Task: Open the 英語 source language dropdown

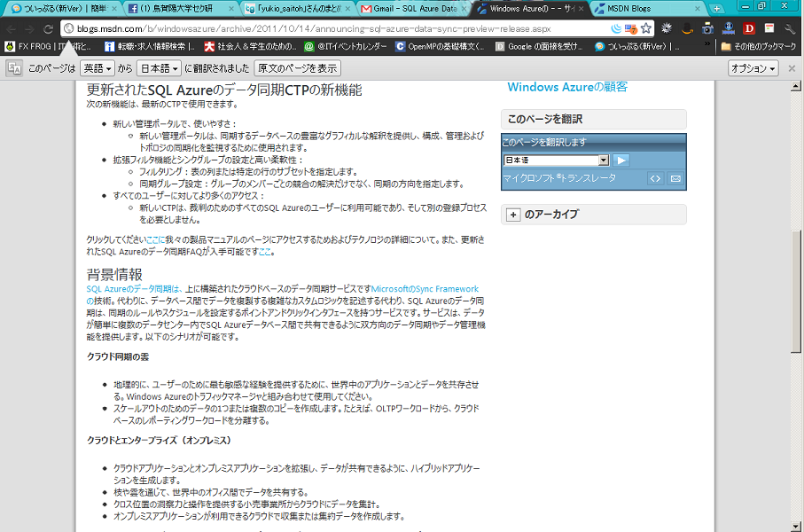Action: [98, 68]
